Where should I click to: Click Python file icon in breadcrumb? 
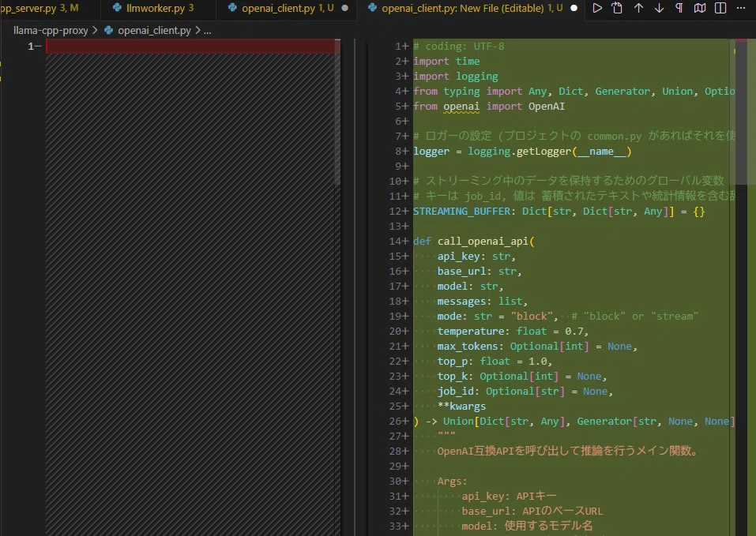(x=109, y=30)
